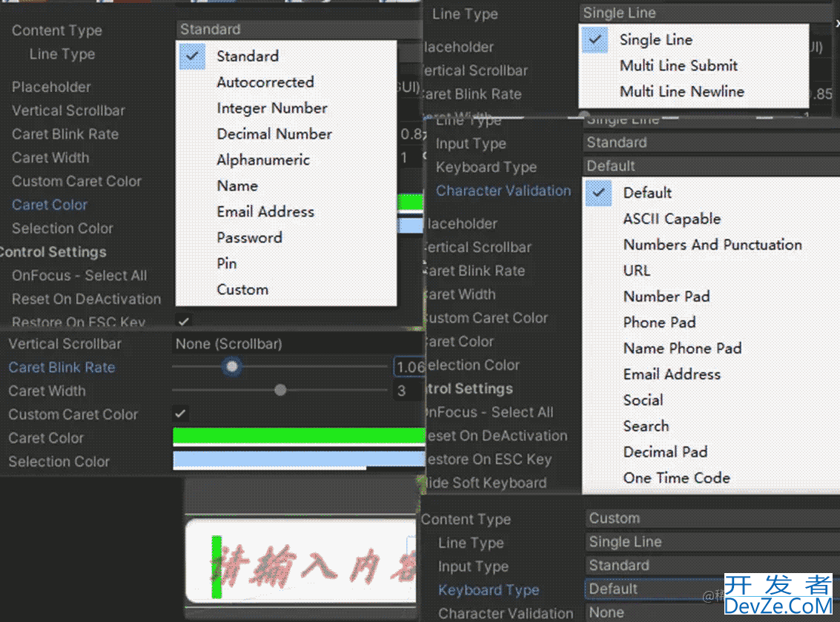The height and width of the screenshot is (622, 840).
Task: Click Reset On DeActivation label at left
Action: (86, 299)
